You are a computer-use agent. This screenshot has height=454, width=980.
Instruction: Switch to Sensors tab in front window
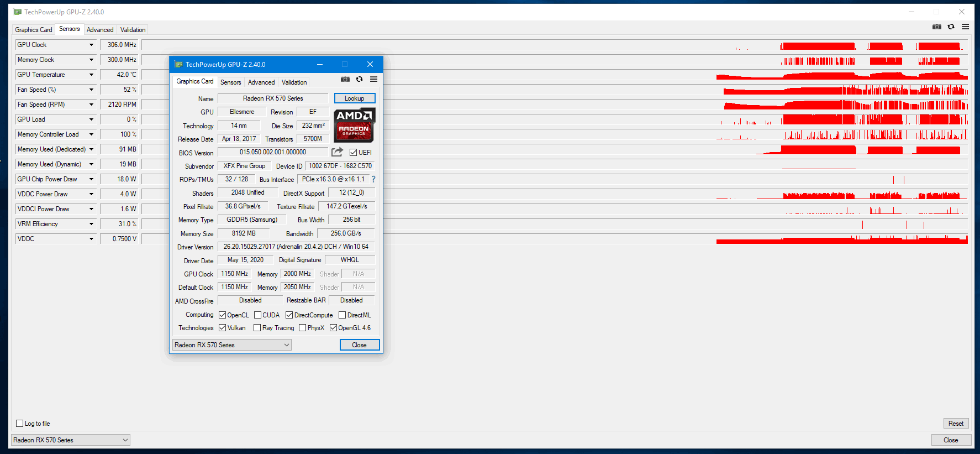[230, 82]
